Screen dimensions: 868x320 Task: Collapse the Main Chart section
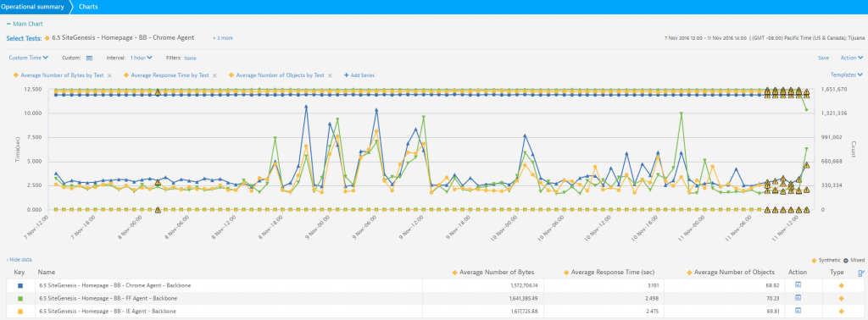pyautogui.click(x=25, y=24)
